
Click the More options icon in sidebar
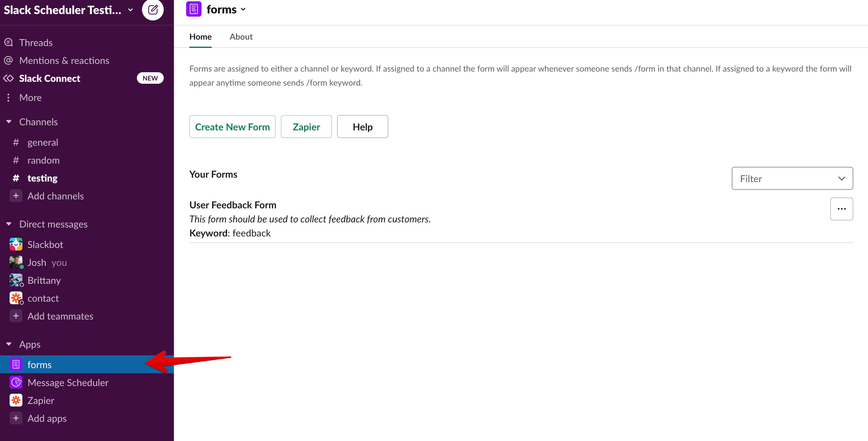tap(8, 97)
